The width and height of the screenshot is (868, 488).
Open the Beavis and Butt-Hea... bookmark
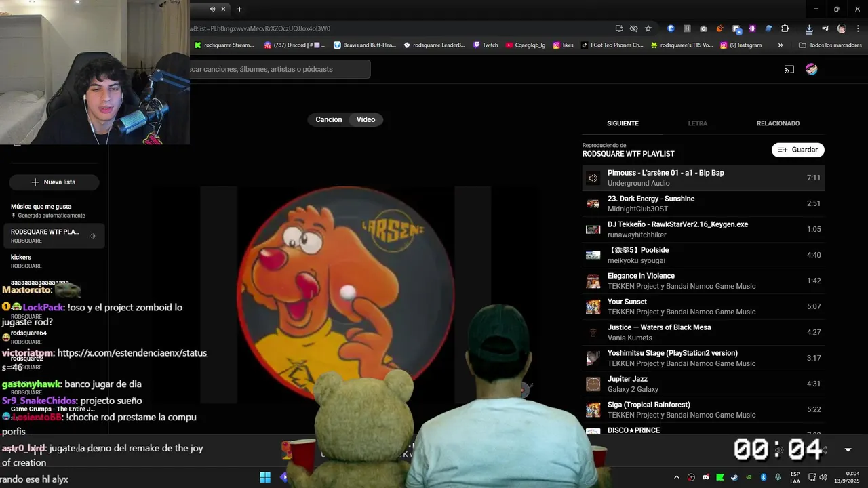(x=365, y=45)
